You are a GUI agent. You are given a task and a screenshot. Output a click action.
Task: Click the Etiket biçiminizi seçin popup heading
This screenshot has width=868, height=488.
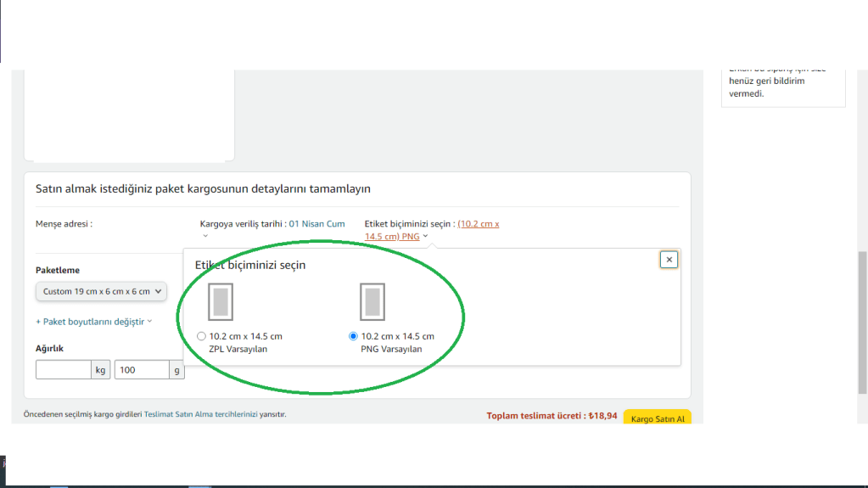[x=250, y=265]
